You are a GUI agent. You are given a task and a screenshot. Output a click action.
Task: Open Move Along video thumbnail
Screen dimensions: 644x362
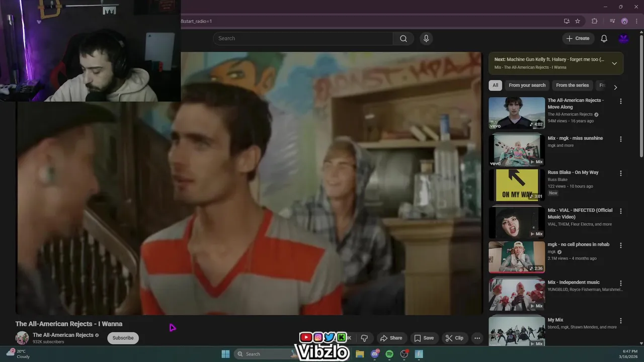[517, 113]
